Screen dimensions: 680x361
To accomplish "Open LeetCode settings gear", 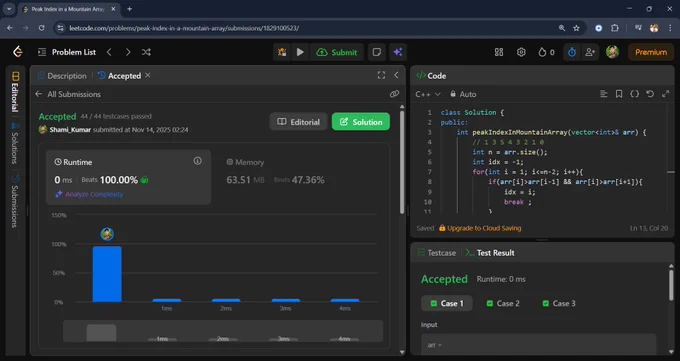I will 521,52.
